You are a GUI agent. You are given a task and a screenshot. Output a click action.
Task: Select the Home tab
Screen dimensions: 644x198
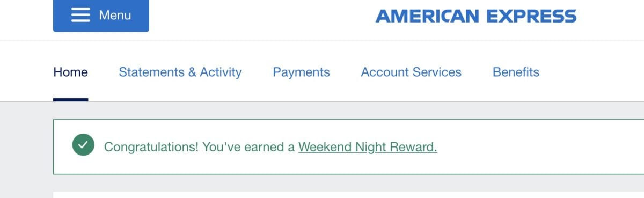[70, 72]
